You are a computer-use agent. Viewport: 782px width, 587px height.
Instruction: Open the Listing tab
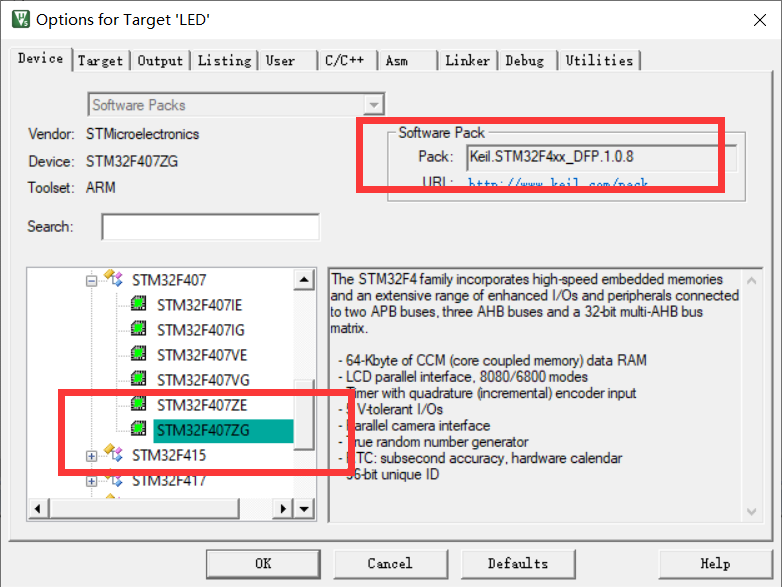tap(224, 61)
